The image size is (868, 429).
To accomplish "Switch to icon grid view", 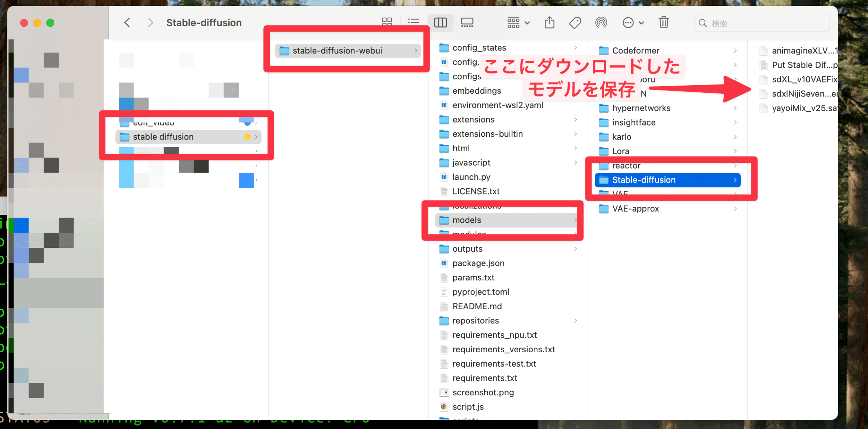I will click(x=387, y=22).
